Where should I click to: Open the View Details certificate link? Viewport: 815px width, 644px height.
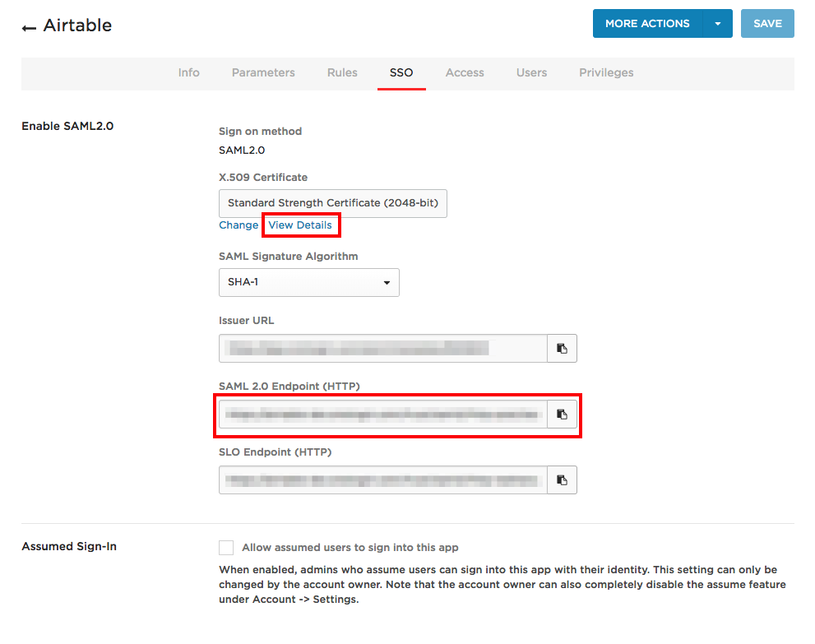tap(300, 225)
